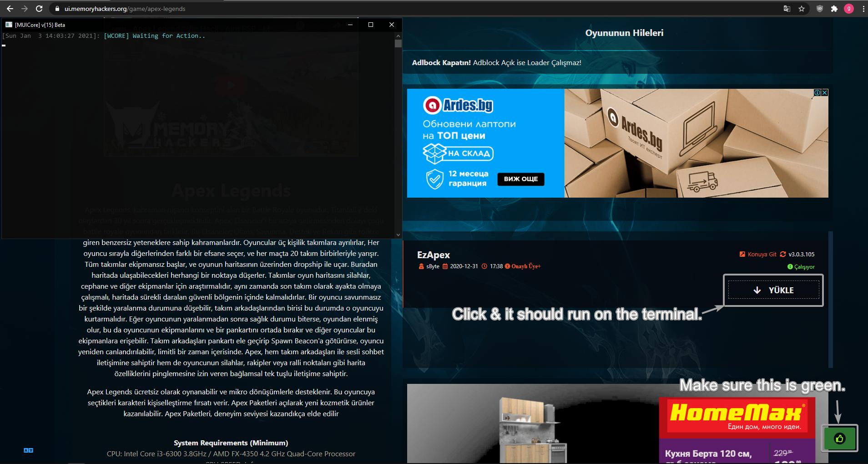
Task: Click the 'НА СКЛАД' badge in the ad
Action: pos(458,153)
